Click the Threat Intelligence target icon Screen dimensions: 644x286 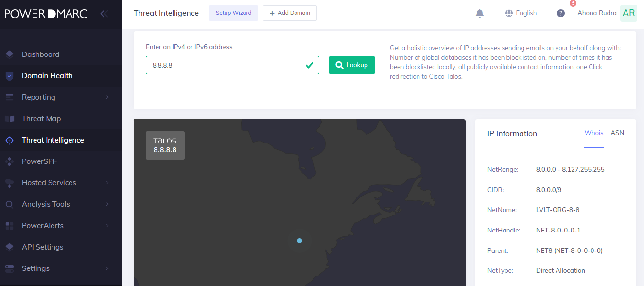9,140
